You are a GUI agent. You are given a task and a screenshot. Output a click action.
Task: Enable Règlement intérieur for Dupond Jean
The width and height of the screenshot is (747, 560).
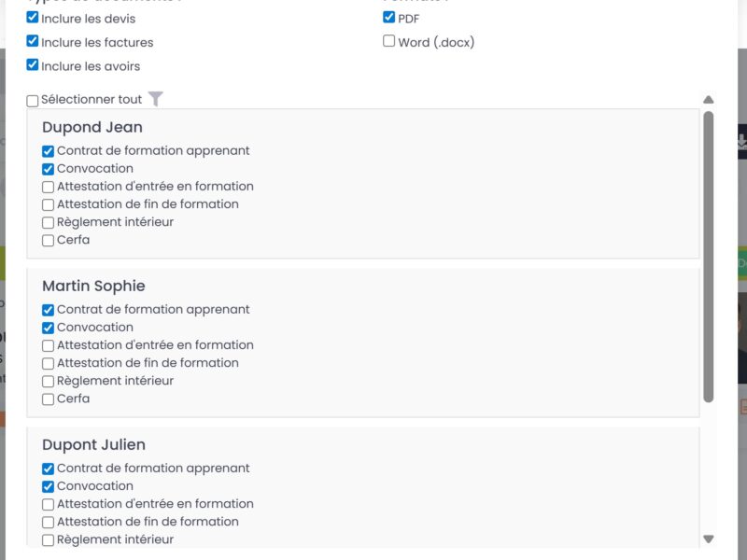pyautogui.click(x=47, y=222)
